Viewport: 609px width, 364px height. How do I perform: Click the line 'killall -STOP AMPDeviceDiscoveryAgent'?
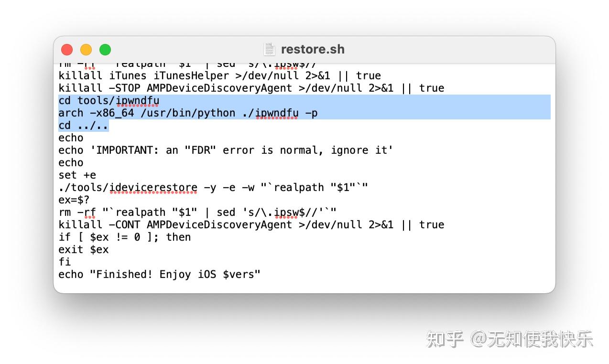click(251, 88)
